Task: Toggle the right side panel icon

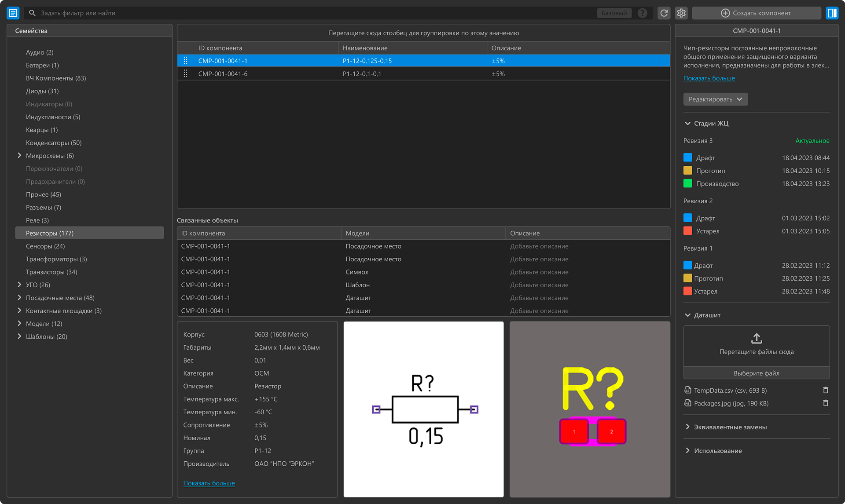Action: tap(832, 13)
